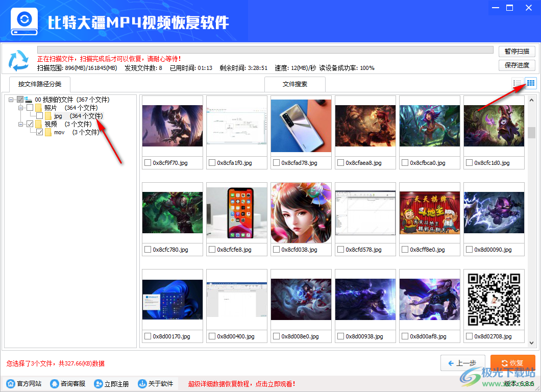Screen dimensions: 541x392
Task: Click the app logo drive icon
Action: tap(24, 21)
